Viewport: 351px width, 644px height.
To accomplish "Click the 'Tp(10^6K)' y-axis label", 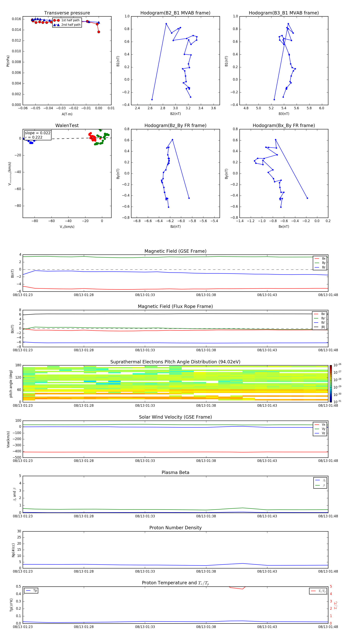I will [11, 605].
